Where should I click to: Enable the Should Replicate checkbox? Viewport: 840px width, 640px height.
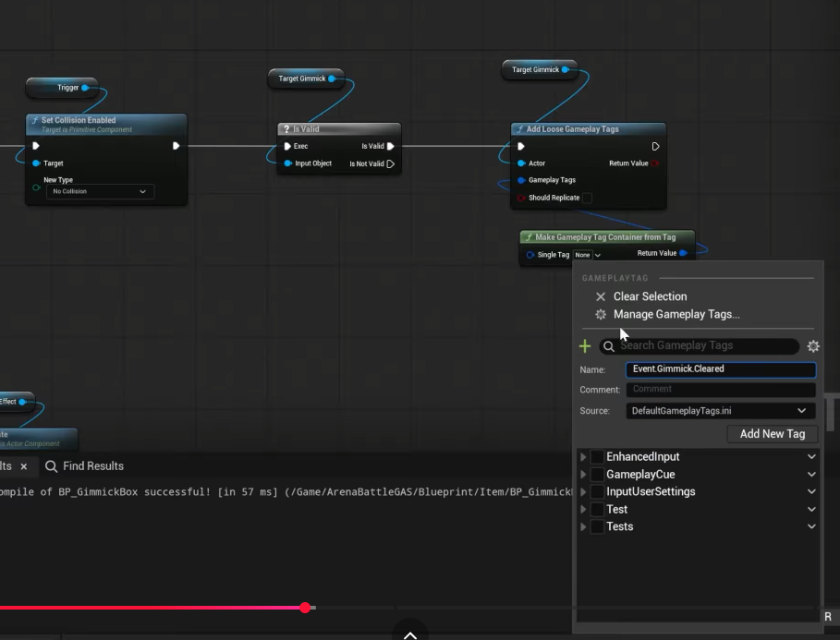587,198
